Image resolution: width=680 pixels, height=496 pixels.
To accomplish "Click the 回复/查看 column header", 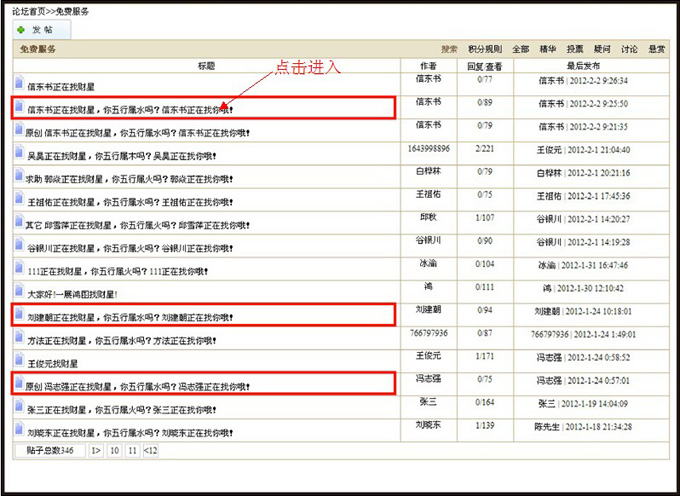I will [x=485, y=66].
